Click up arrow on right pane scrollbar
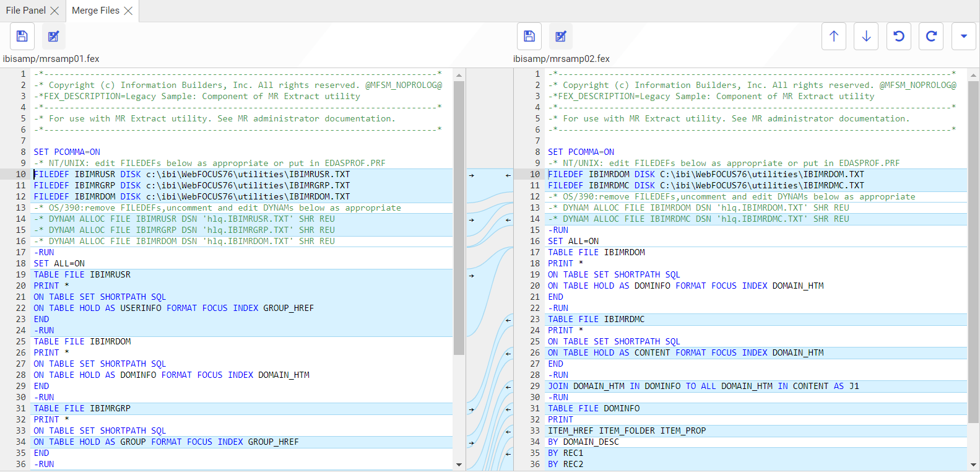 [973, 75]
